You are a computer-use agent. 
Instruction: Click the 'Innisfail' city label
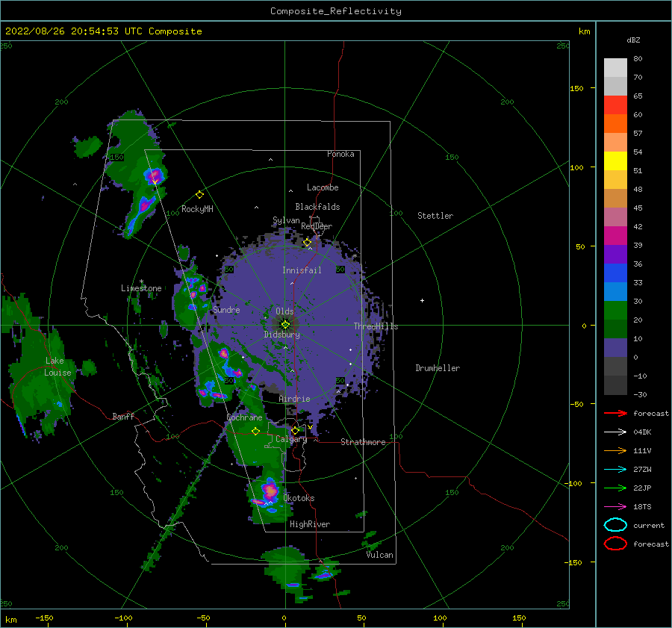click(x=302, y=270)
